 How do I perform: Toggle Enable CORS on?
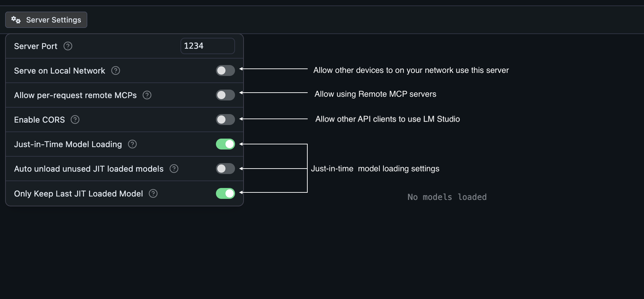pyautogui.click(x=225, y=120)
